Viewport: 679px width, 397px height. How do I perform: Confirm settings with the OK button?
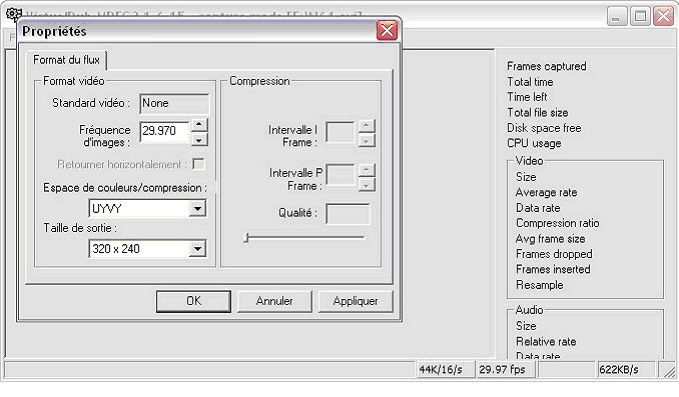click(x=193, y=301)
